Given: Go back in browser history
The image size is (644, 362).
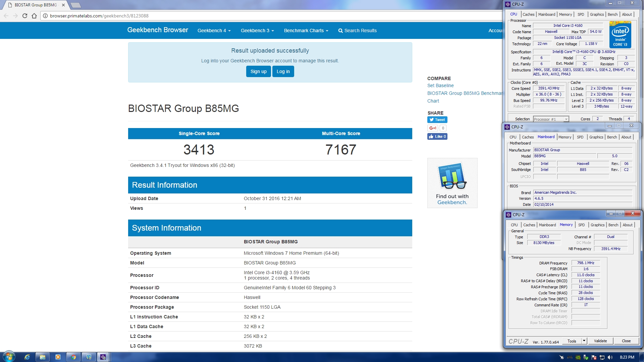Looking at the screenshot, I should 6,16.
